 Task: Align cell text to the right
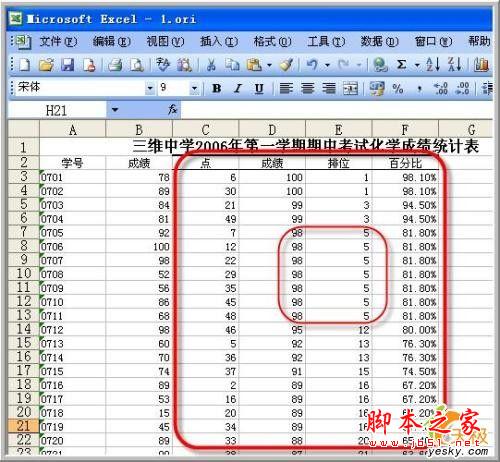point(329,88)
